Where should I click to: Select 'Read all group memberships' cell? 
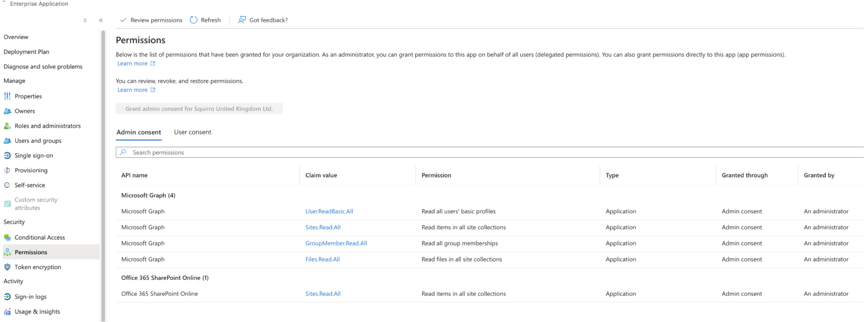[460, 243]
